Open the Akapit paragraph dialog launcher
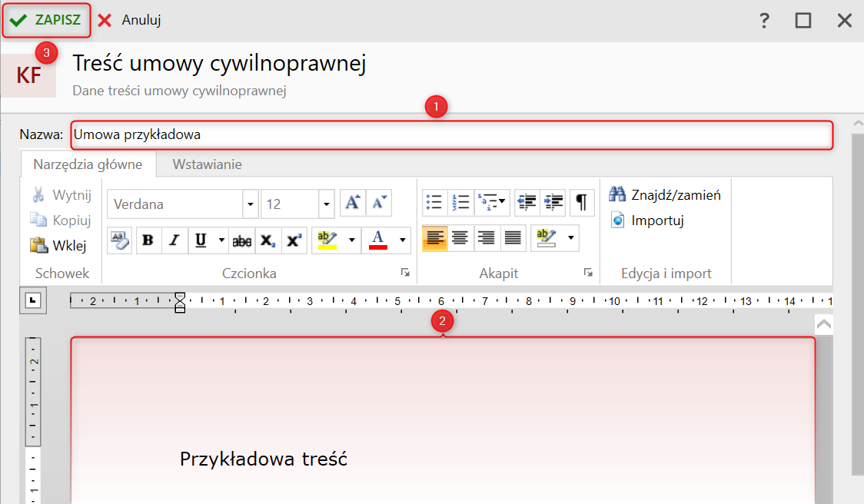The image size is (864, 504). 588,273
